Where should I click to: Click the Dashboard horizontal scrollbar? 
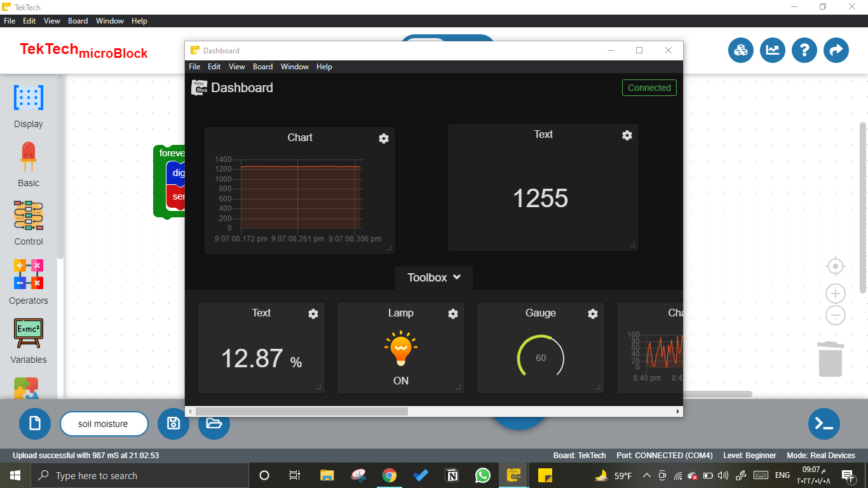click(x=302, y=411)
